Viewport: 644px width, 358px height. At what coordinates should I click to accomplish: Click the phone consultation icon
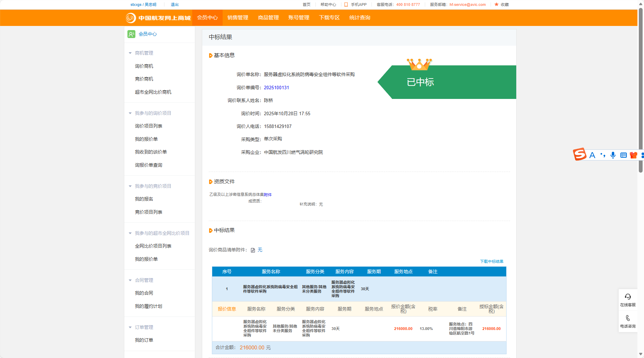tap(628, 318)
